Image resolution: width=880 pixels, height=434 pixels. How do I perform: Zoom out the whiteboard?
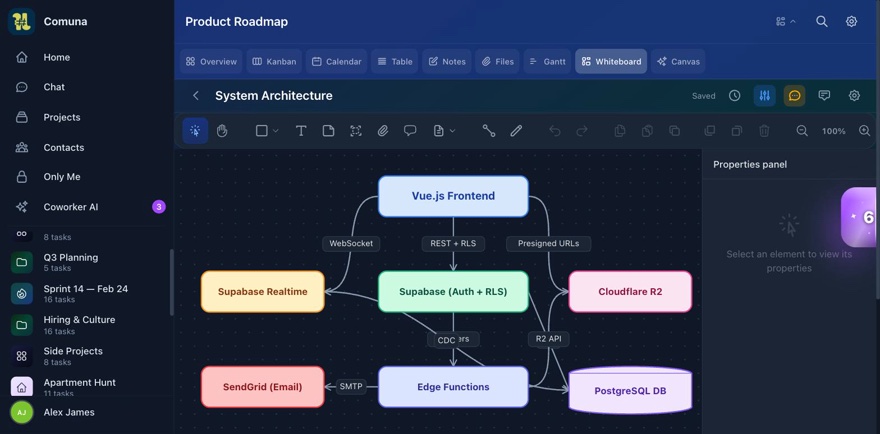[x=802, y=131]
